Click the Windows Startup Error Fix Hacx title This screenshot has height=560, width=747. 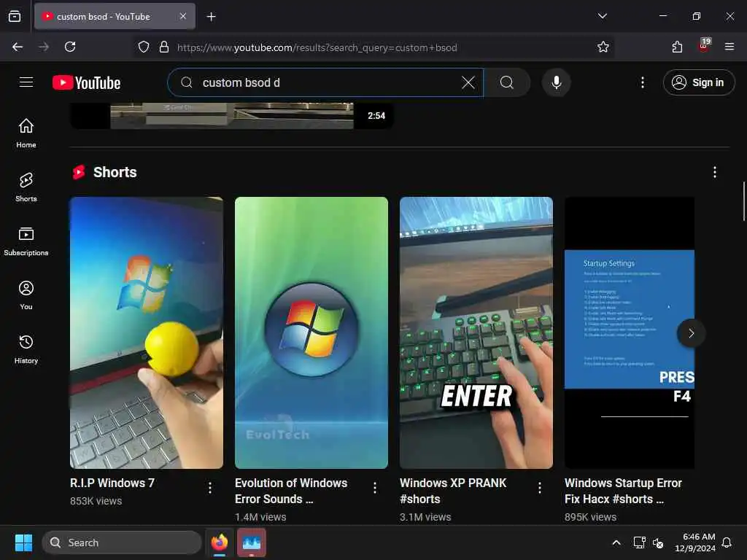(x=623, y=491)
